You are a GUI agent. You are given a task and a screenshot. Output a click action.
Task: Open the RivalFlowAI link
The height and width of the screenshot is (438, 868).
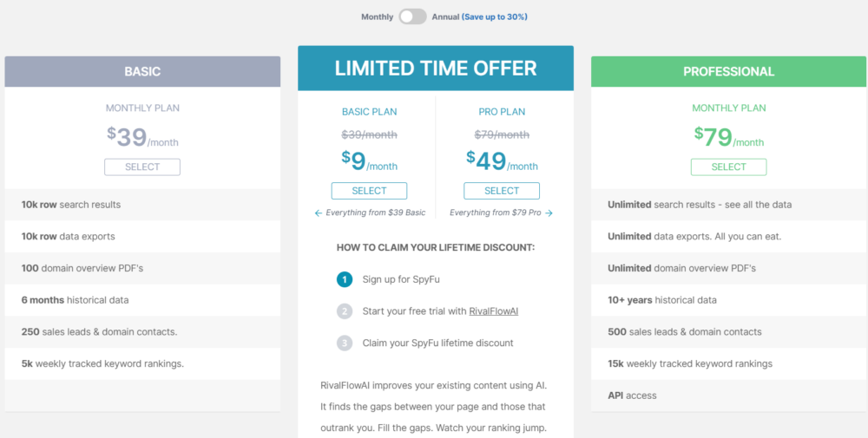pos(494,311)
